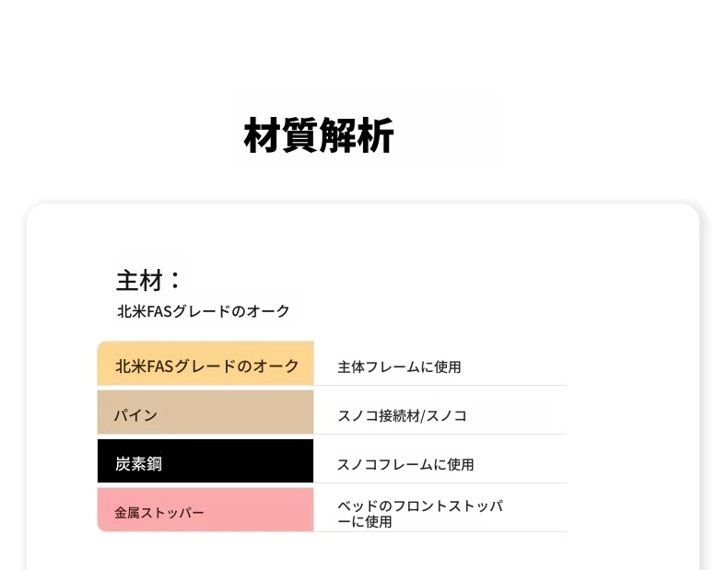Click the divider under スノコフレームに使用
Viewport: 728px width, 570px height.
[x=440, y=483]
